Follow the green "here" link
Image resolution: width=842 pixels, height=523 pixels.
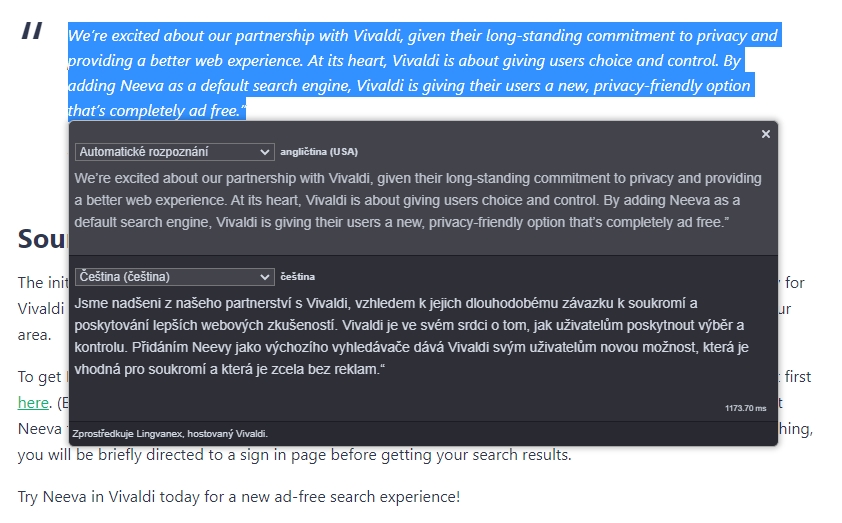(x=33, y=403)
